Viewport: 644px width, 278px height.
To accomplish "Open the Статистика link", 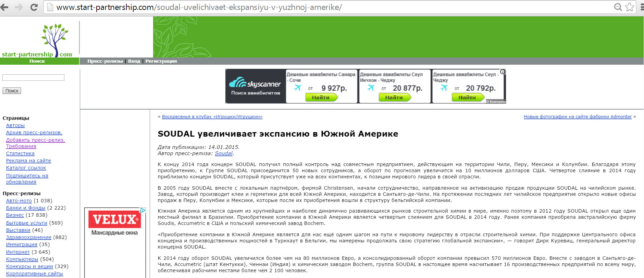I will (x=20, y=153).
